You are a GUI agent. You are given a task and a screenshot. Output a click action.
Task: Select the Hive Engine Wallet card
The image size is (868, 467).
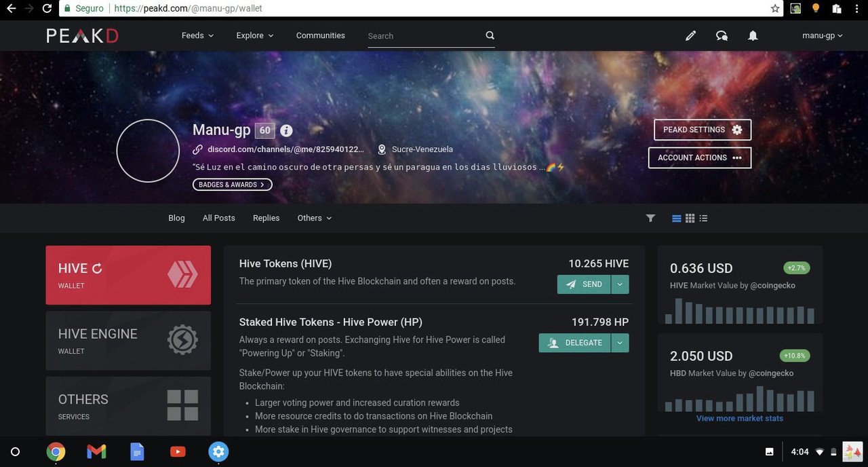128,340
